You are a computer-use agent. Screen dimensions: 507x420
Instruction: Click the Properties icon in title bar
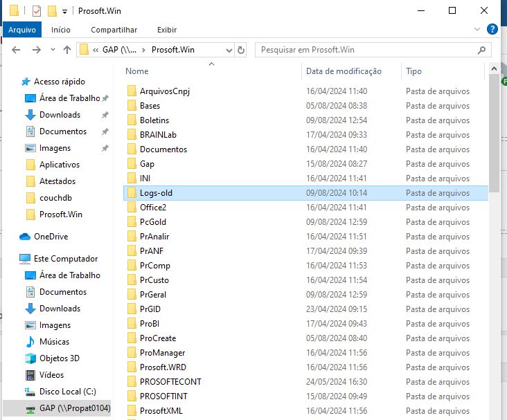point(37,11)
